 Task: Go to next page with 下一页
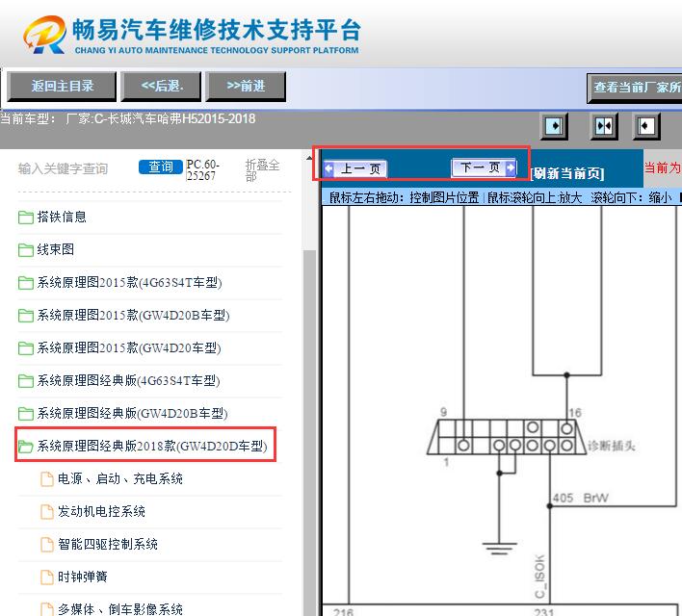(484, 167)
